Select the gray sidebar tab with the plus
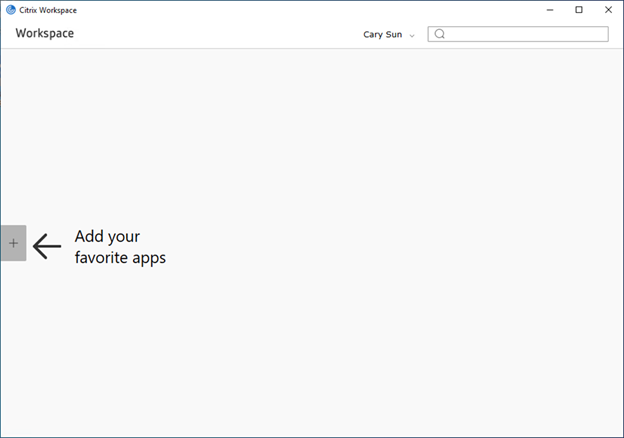This screenshot has width=624, height=438. (14, 243)
